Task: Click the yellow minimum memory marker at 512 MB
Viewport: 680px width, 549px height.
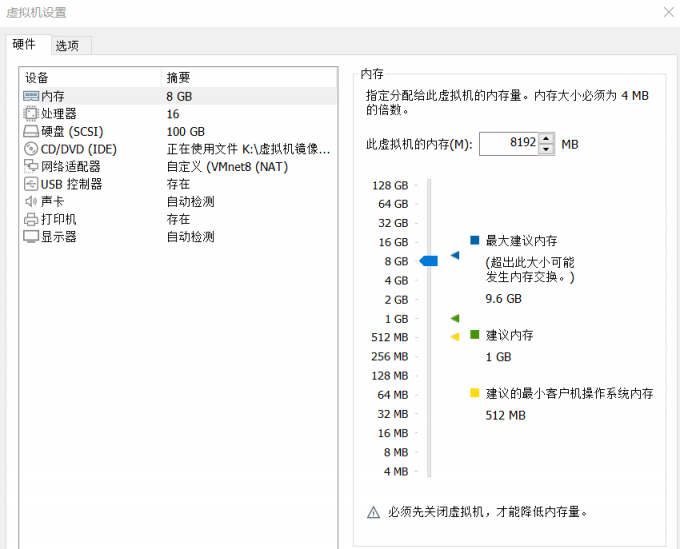Action: 455,337
